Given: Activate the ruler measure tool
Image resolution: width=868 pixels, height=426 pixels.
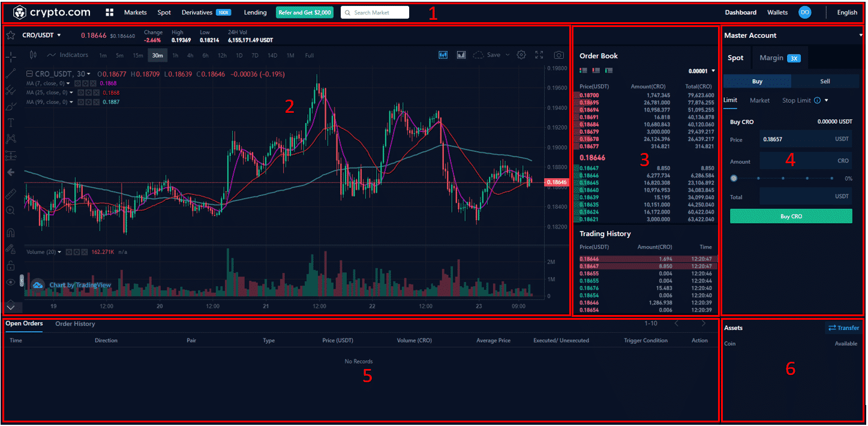Looking at the screenshot, I should click(11, 194).
